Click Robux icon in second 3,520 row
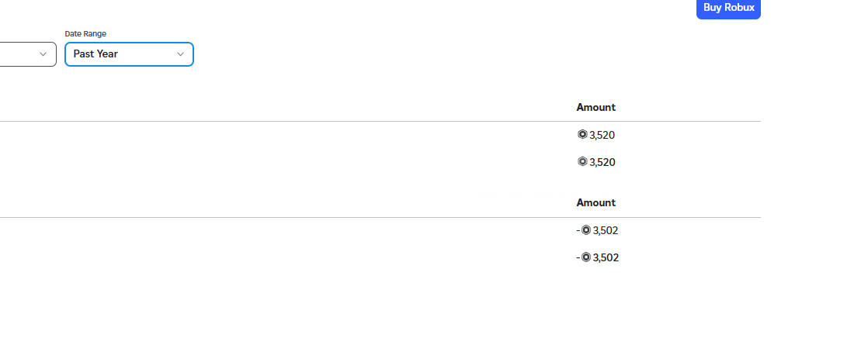 click(582, 161)
